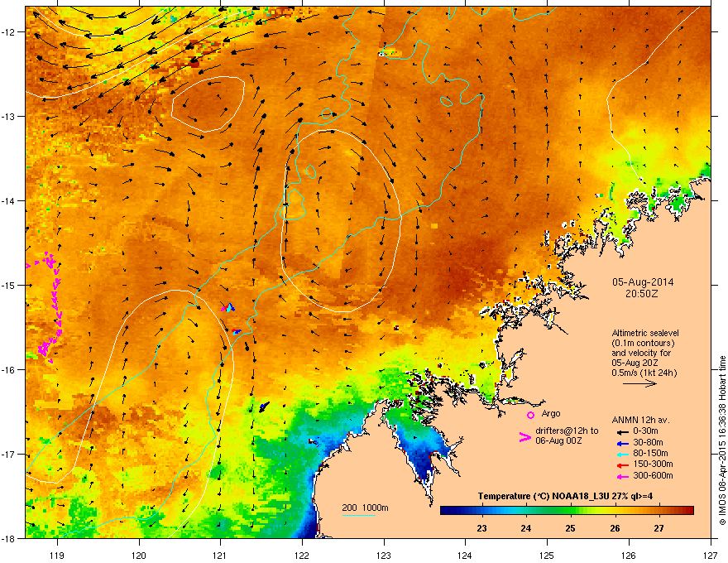This screenshot has width=728, height=563.
Task: Click longitude axis label 124
Action: [465, 556]
